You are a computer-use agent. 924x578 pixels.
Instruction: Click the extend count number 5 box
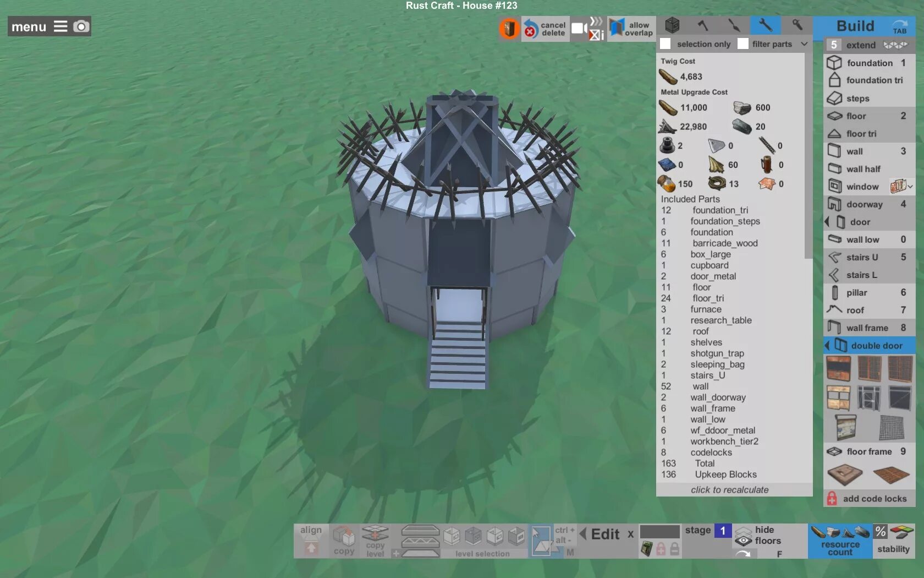pos(834,45)
